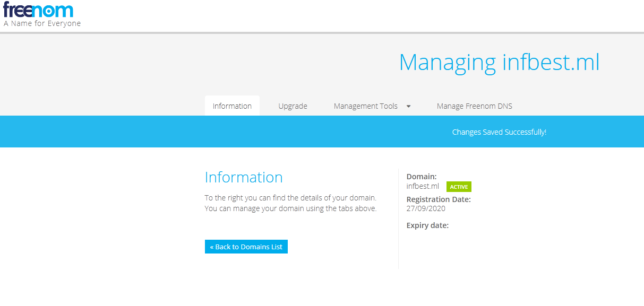Click the Changes Saved Successfully message

[x=499, y=132]
